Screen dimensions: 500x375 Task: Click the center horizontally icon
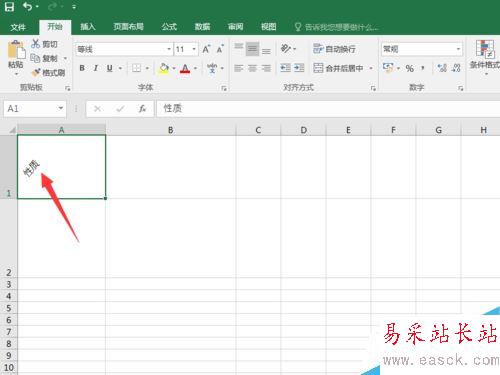tap(252, 68)
